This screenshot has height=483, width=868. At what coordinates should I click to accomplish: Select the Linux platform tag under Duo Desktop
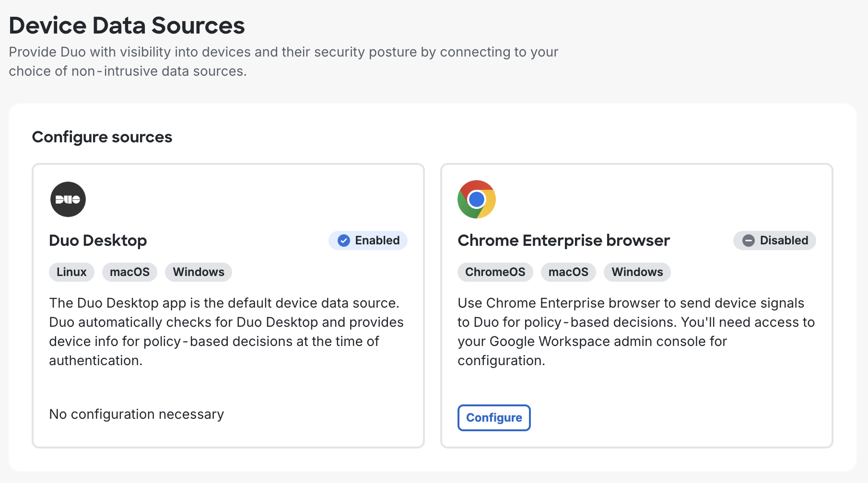point(71,272)
